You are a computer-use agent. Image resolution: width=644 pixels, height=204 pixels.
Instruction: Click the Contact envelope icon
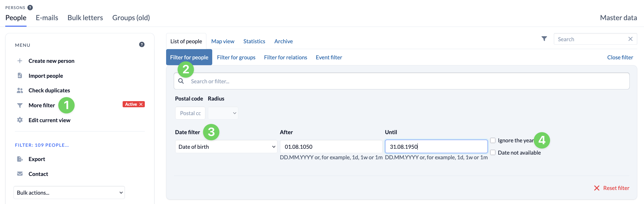[20, 174]
